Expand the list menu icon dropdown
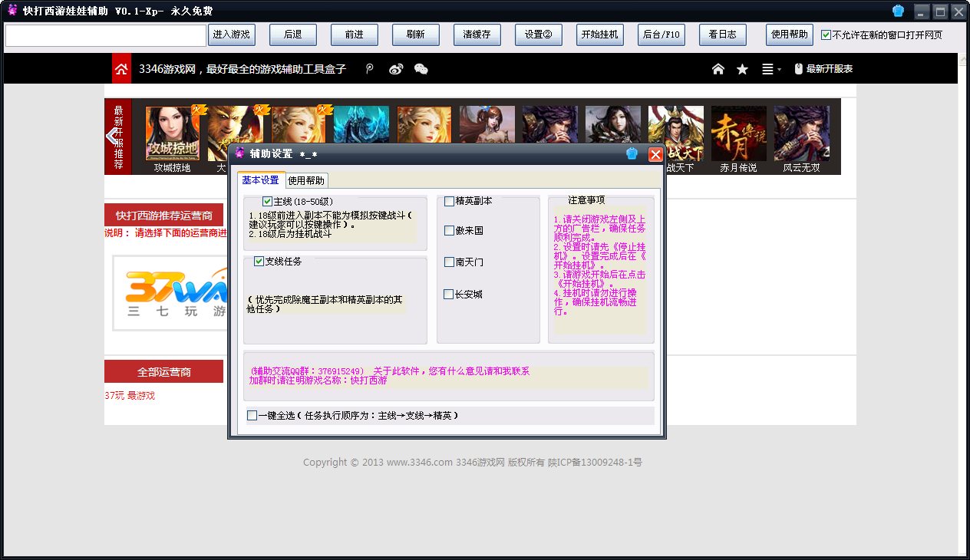 [770, 69]
